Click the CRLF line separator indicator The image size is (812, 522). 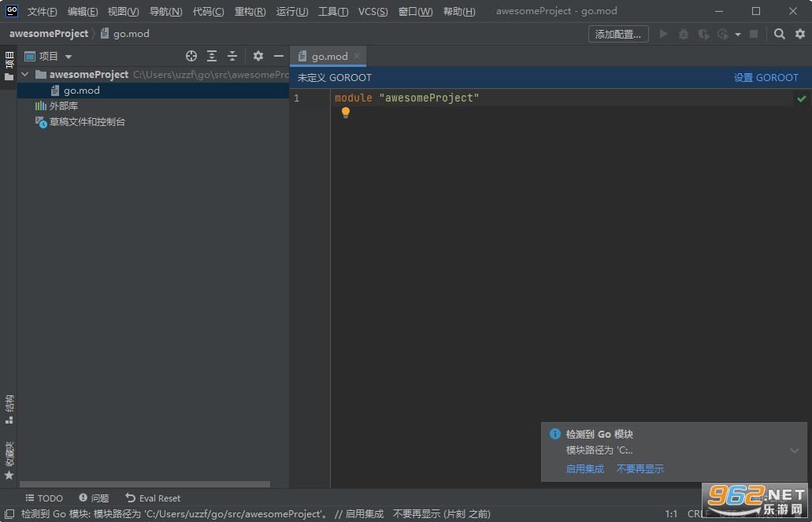point(699,514)
